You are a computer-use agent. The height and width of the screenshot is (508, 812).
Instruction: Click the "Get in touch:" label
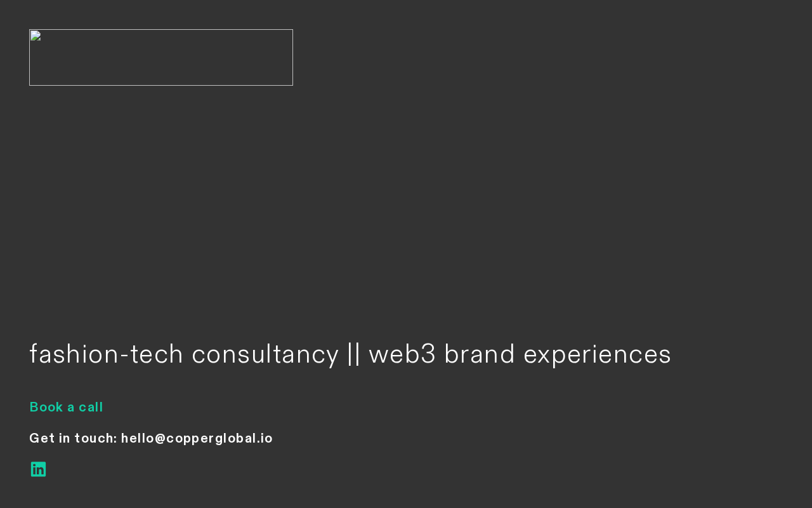click(73, 439)
